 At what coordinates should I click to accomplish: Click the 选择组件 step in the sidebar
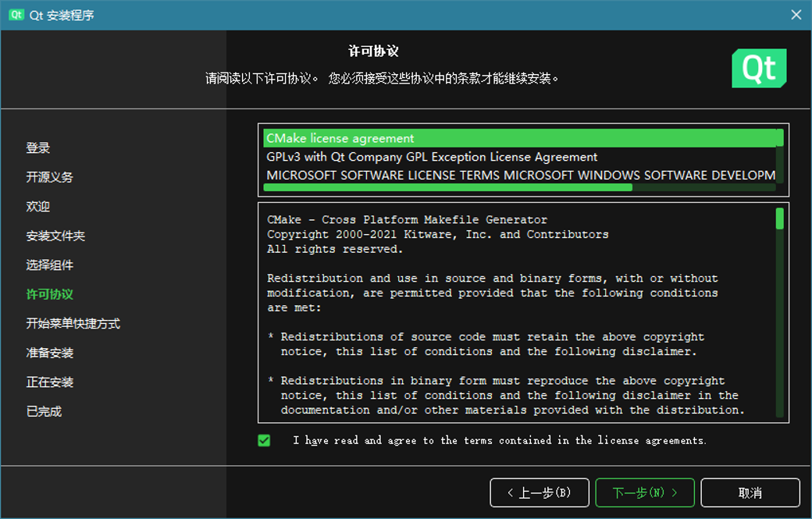click(50, 265)
